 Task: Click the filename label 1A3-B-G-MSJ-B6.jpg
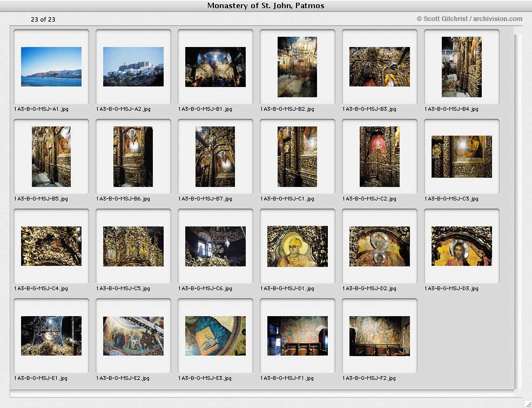(123, 198)
